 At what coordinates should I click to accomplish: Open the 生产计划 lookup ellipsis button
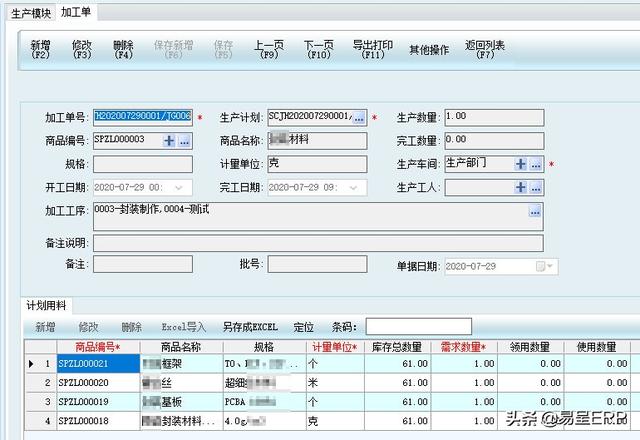pos(360,118)
